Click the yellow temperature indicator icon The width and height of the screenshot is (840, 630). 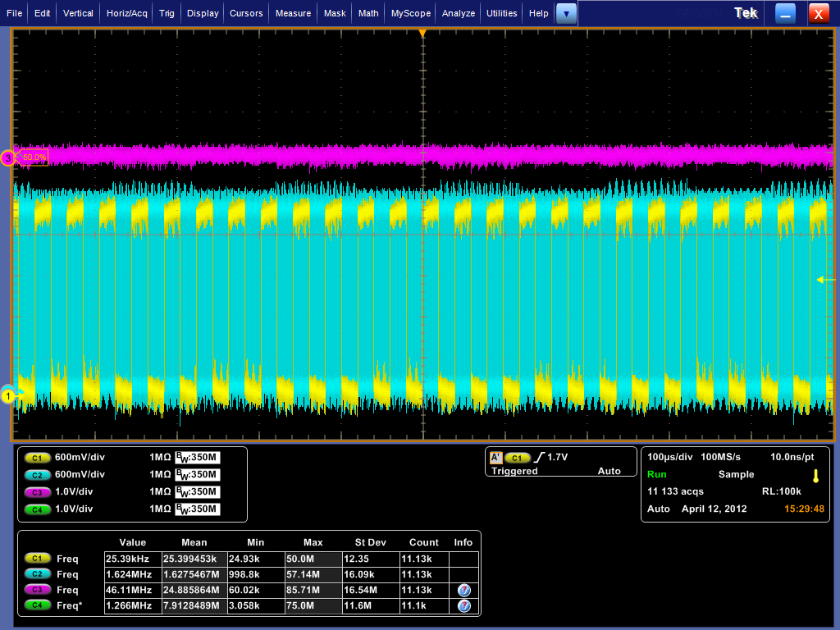click(x=815, y=476)
